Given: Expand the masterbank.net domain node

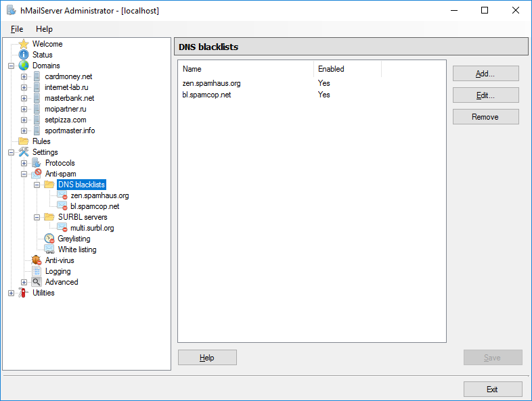Looking at the screenshot, I should click(24, 98).
